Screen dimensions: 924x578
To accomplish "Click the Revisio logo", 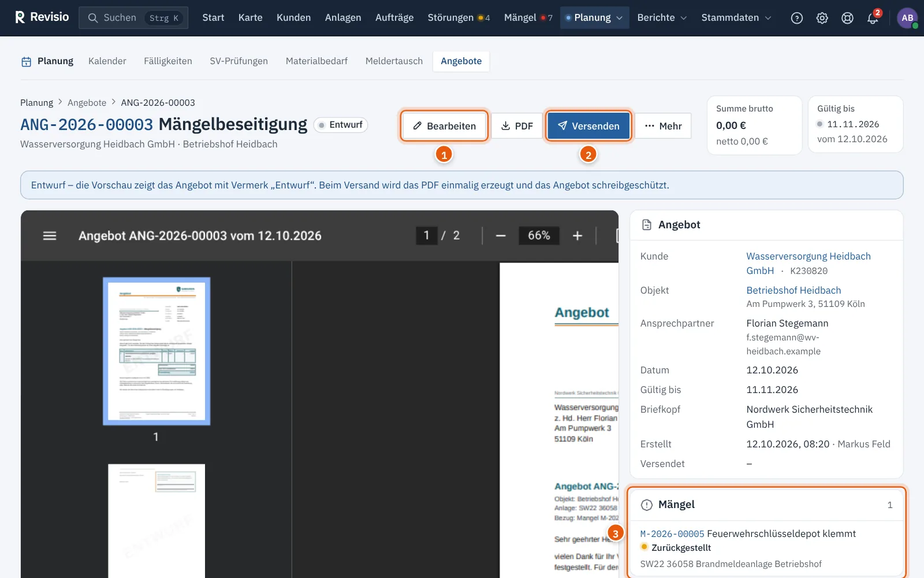I will (42, 17).
